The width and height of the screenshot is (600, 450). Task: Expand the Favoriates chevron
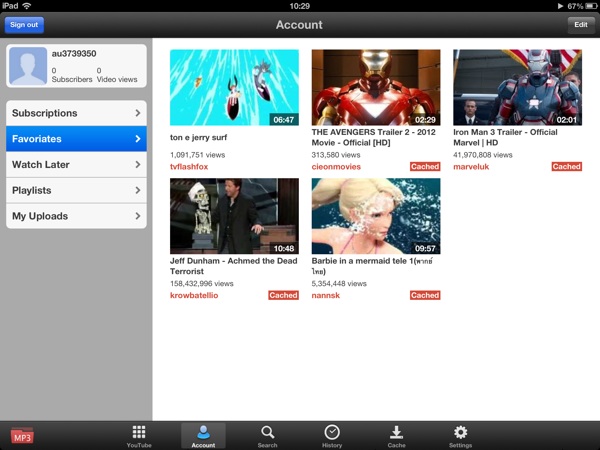coord(138,139)
